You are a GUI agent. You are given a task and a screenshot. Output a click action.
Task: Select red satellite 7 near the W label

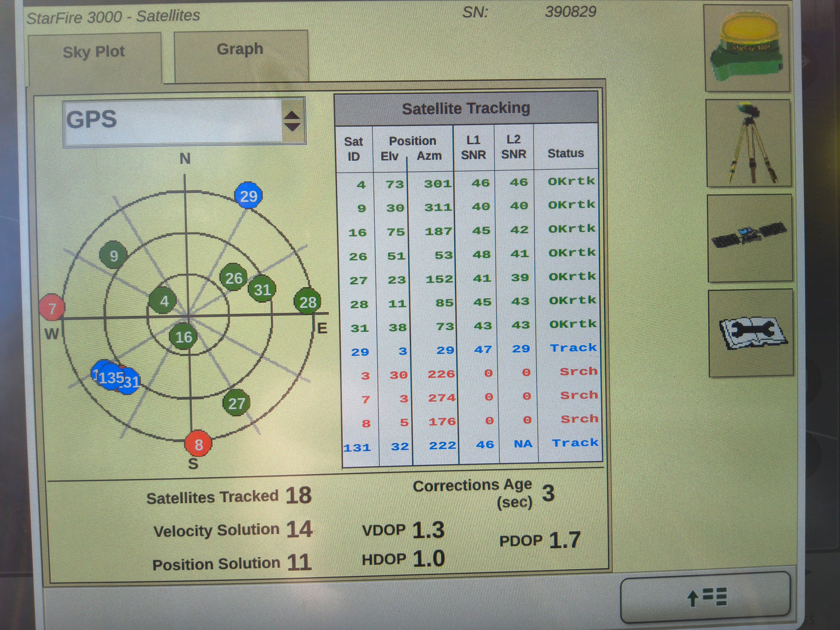53,307
